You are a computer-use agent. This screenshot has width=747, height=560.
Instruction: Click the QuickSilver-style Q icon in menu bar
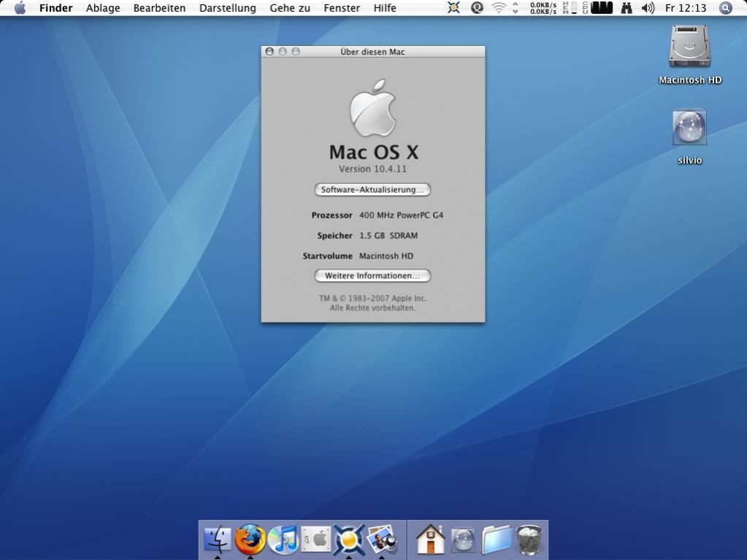(477, 7)
